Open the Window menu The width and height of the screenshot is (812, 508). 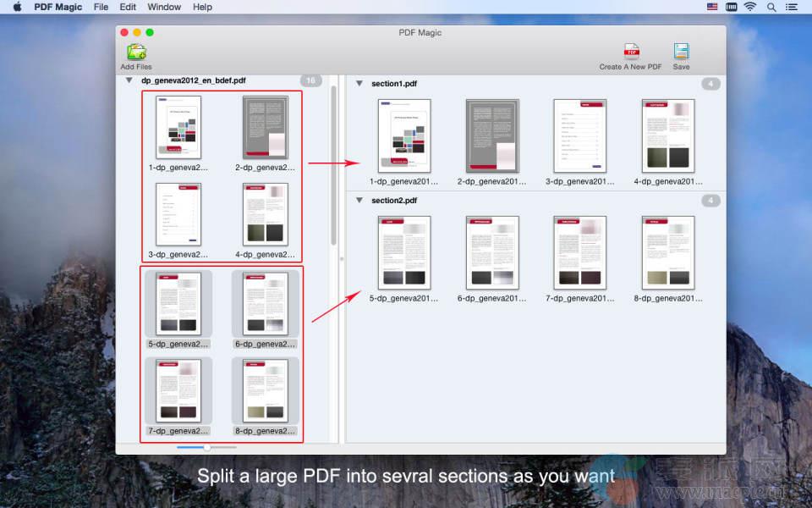(x=164, y=7)
